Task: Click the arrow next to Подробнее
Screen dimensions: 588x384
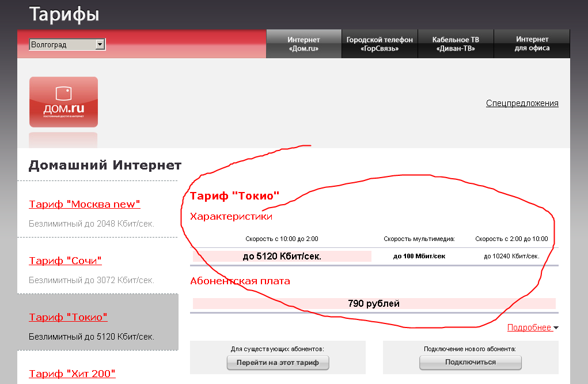Action: (x=556, y=328)
